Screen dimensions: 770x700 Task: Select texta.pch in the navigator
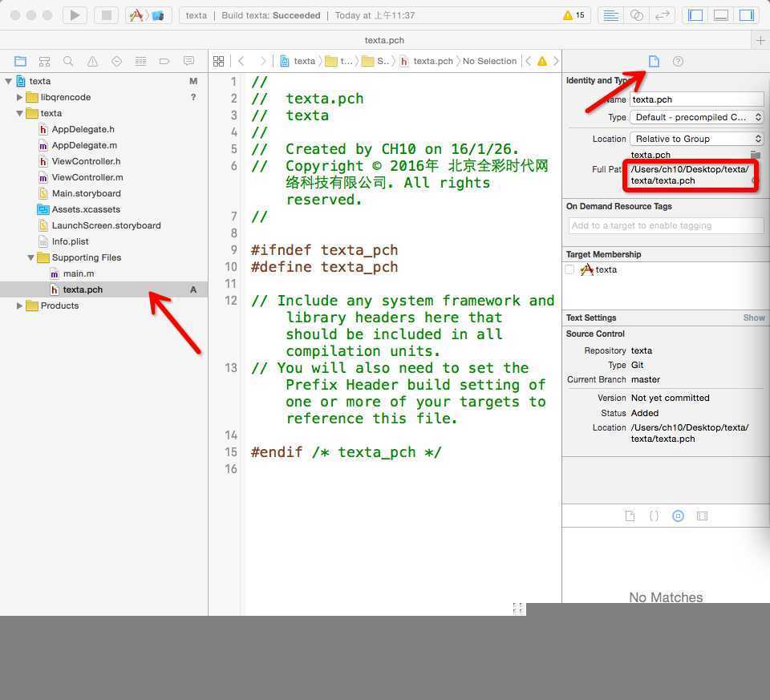coord(103,289)
